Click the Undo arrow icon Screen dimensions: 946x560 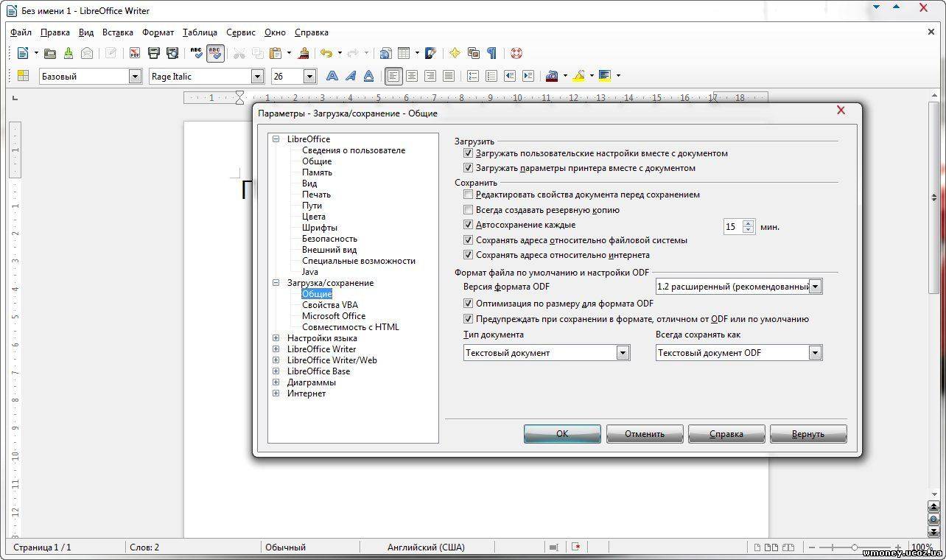coord(326,53)
